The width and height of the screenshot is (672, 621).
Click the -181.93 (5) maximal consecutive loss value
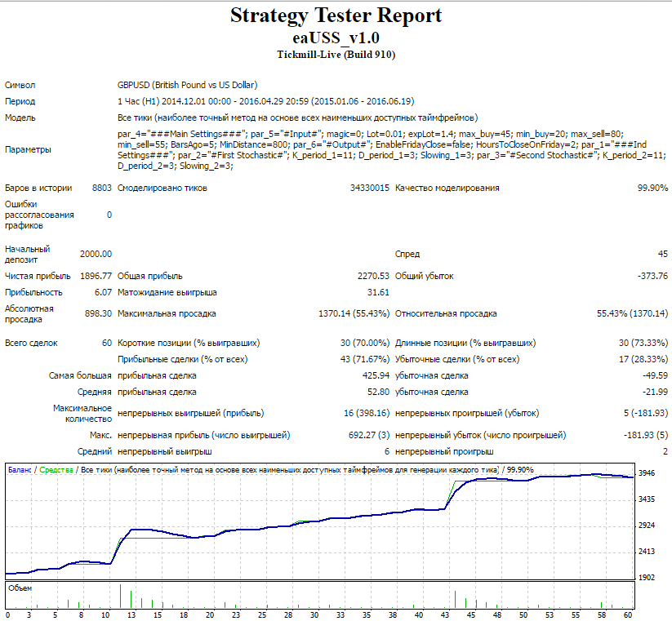(x=645, y=435)
